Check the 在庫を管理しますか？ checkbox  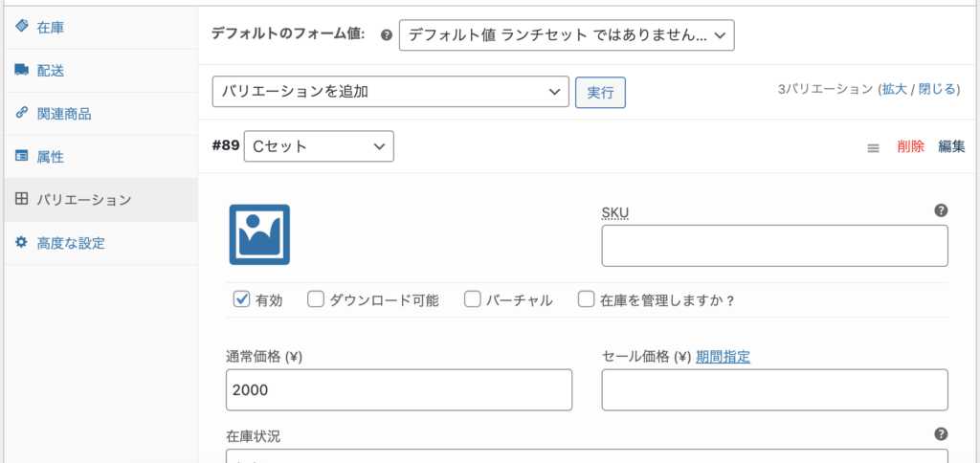587,299
